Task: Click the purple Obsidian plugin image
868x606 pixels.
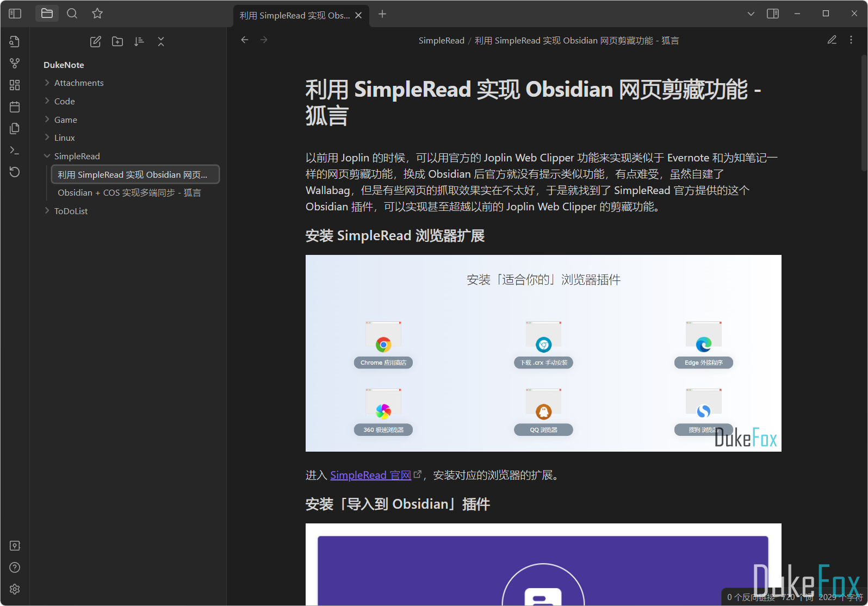Action: pyautogui.click(x=543, y=564)
